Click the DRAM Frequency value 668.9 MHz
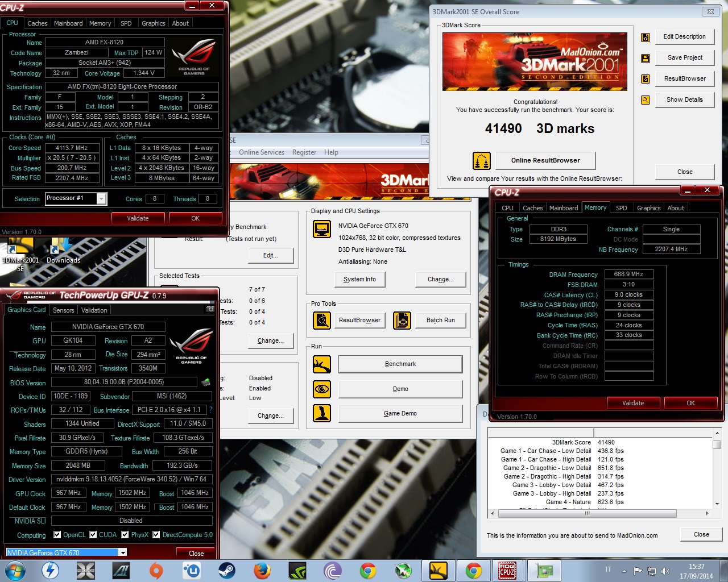The image size is (728, 582). point(628,274)
